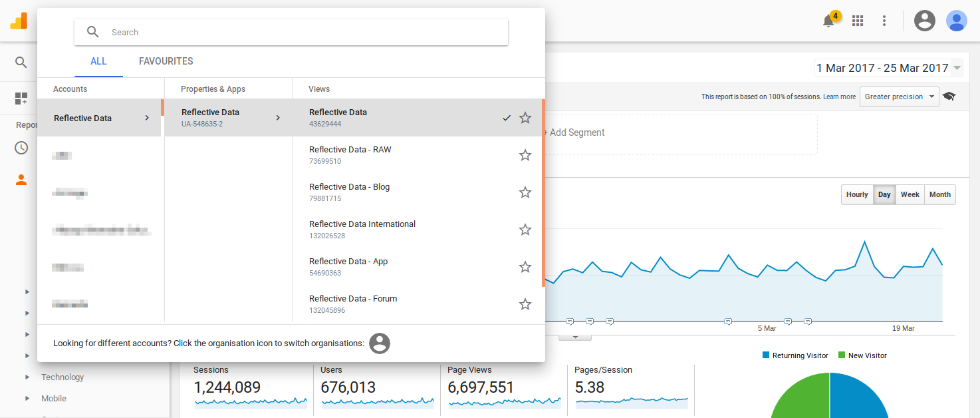Viewport: 980px width, 418px height.
Task: Set chart granularity to Hourly
Action: [x=857, y=194]
